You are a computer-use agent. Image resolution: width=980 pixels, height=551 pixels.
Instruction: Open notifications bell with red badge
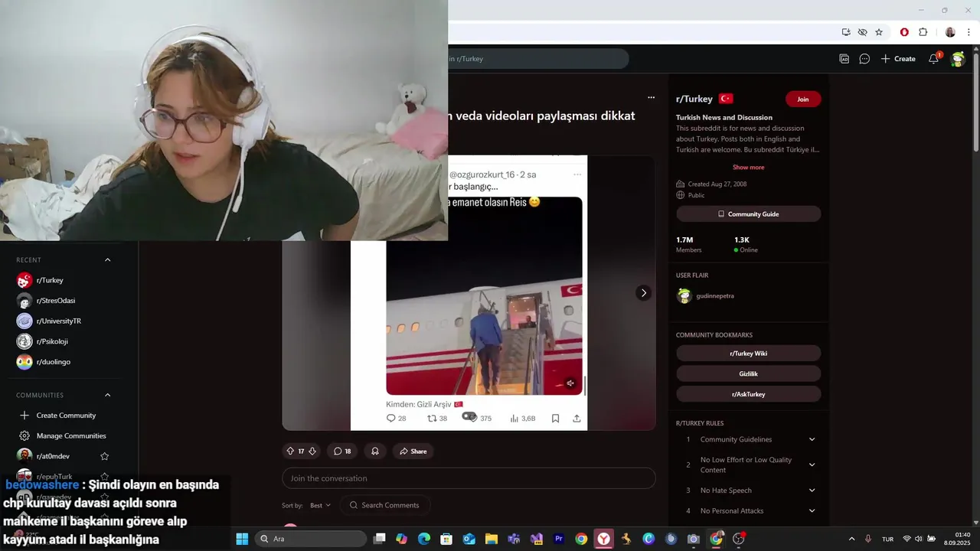coord(934,58)
